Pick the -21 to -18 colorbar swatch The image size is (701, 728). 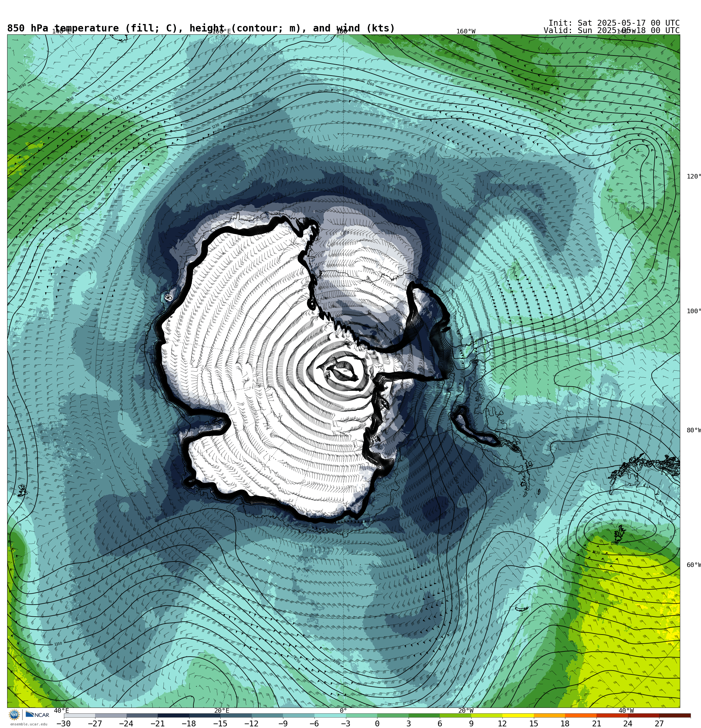click(174, 715)
